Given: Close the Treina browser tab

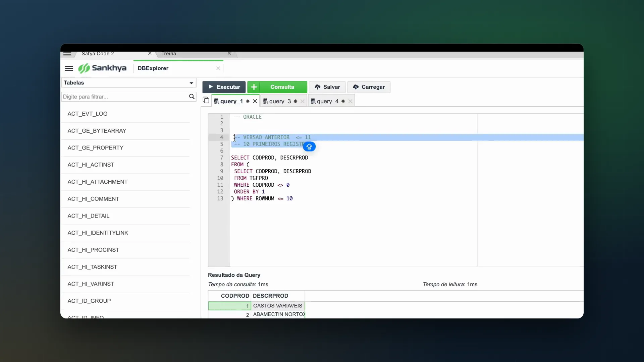Looking at the screenshot, I should tap(229, 54).
